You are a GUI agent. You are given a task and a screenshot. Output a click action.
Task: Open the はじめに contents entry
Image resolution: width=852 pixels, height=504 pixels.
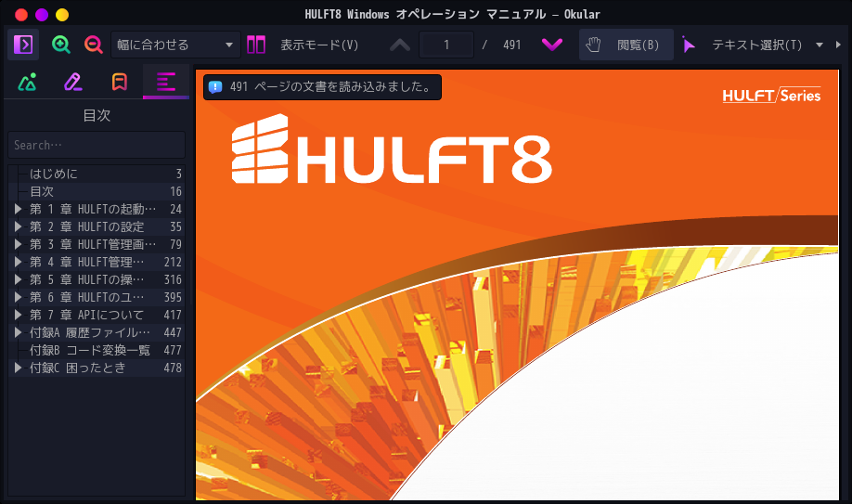click(x=97, y=174)
